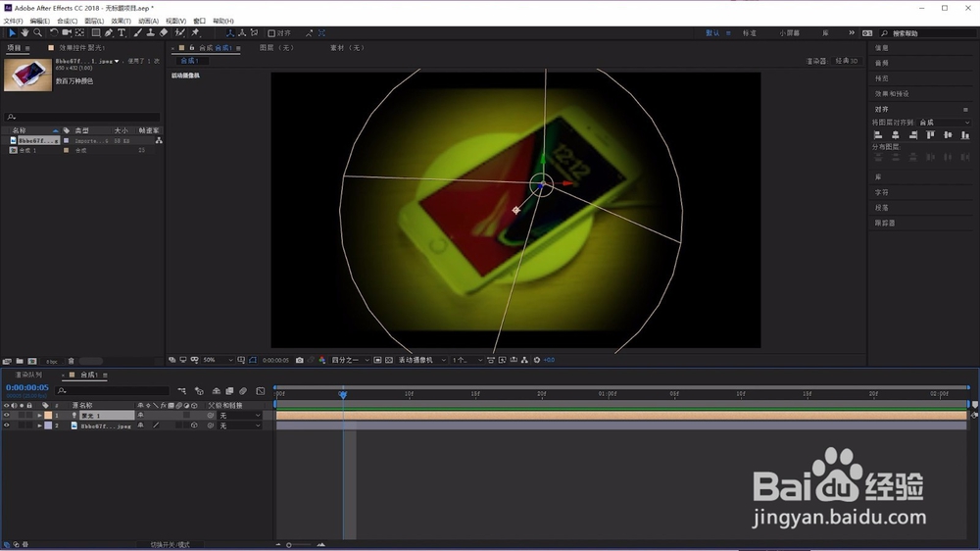
Task: Toggle the transparency grid icon
Action: [389, 360]
